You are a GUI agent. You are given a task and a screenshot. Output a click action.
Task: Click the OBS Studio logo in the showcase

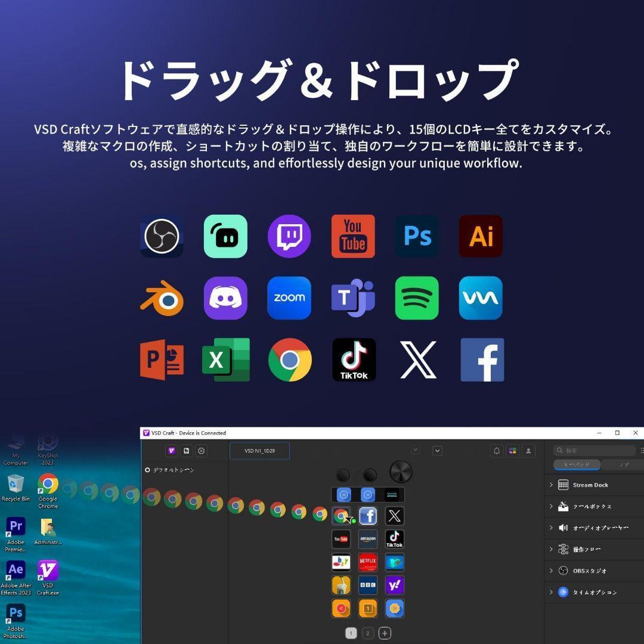point(162,236)
